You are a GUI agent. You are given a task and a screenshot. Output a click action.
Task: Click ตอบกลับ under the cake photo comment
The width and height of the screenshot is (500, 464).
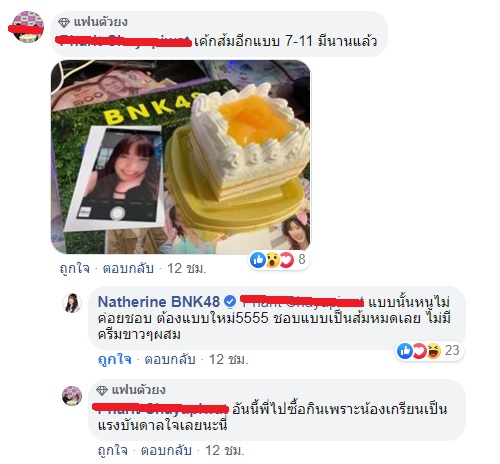tap(128, 268)
